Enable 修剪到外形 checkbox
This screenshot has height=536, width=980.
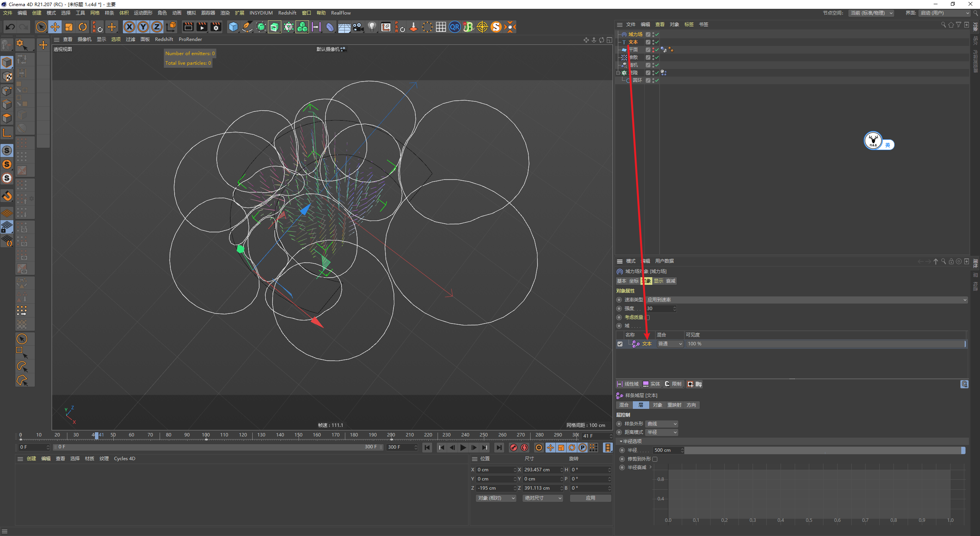[x=655, y=459]
